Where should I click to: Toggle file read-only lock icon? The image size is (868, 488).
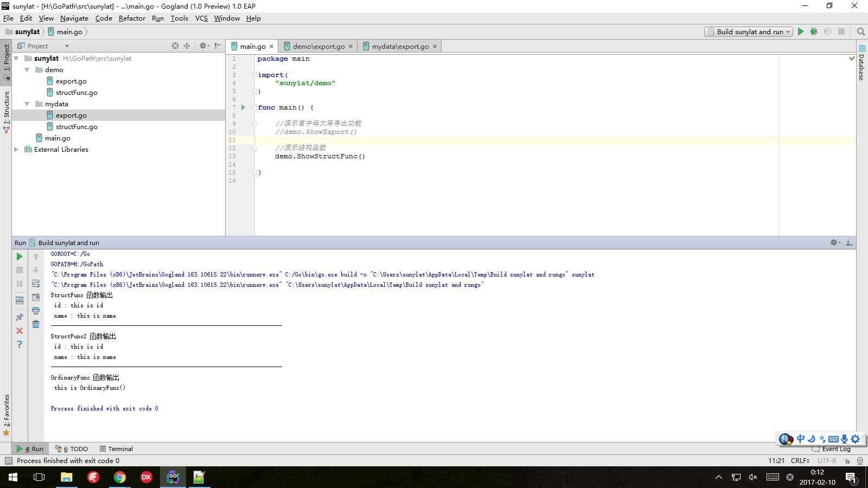tap(847, 461)
